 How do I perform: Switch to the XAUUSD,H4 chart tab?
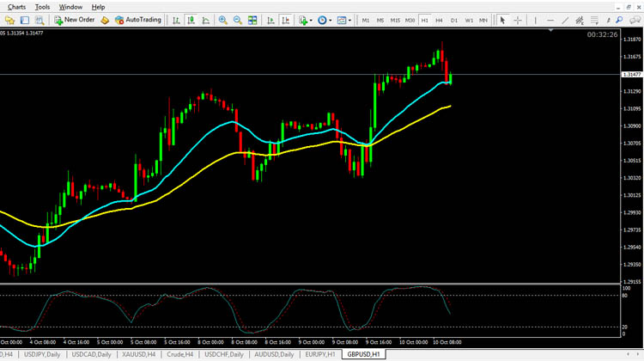pyautogui.click(x=139, y=354)
